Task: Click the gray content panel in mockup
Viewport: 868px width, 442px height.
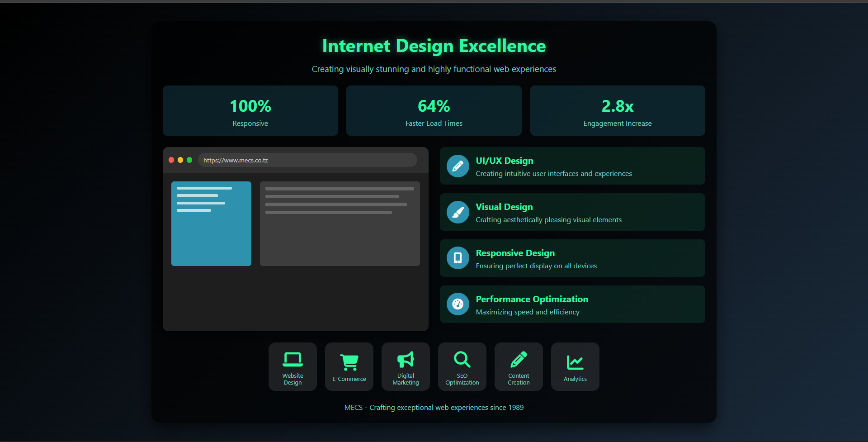Action: pos(340,240)
